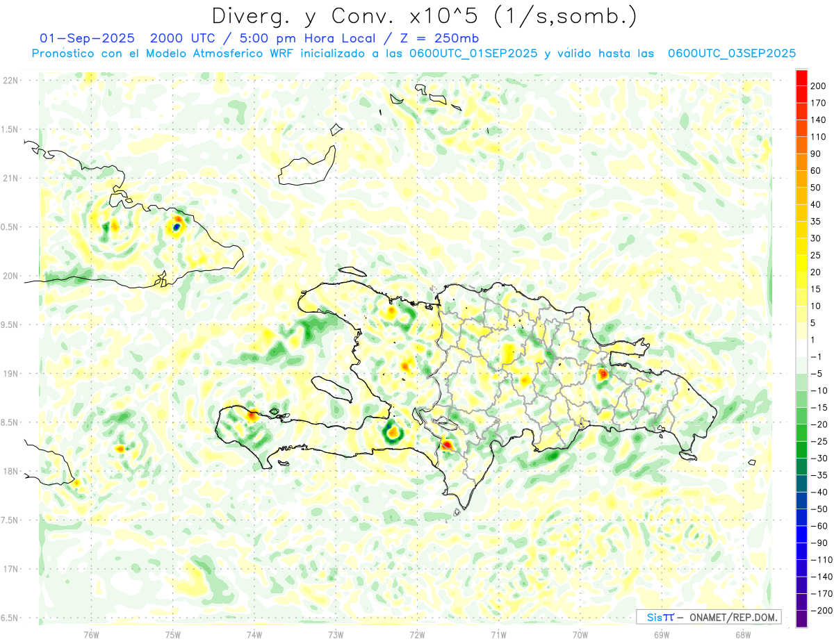Click the positive "170" colorbar label
The height and width of the screenshot is (644, 834).
click(x=819, y=103)
